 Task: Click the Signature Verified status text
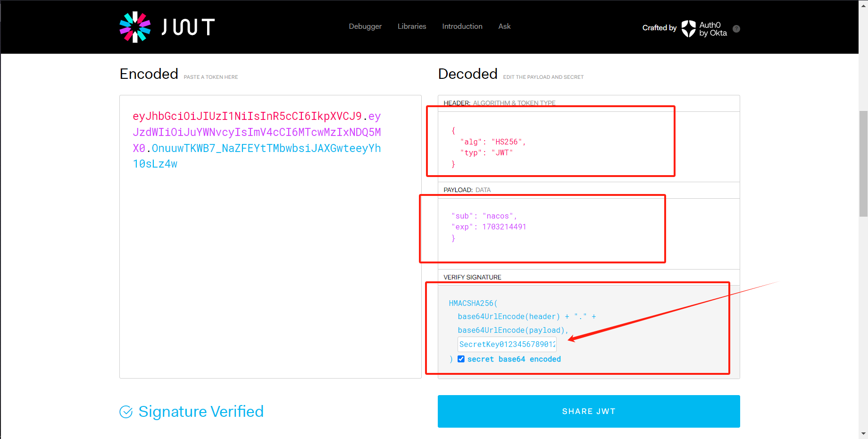click(x=201, y=412)
